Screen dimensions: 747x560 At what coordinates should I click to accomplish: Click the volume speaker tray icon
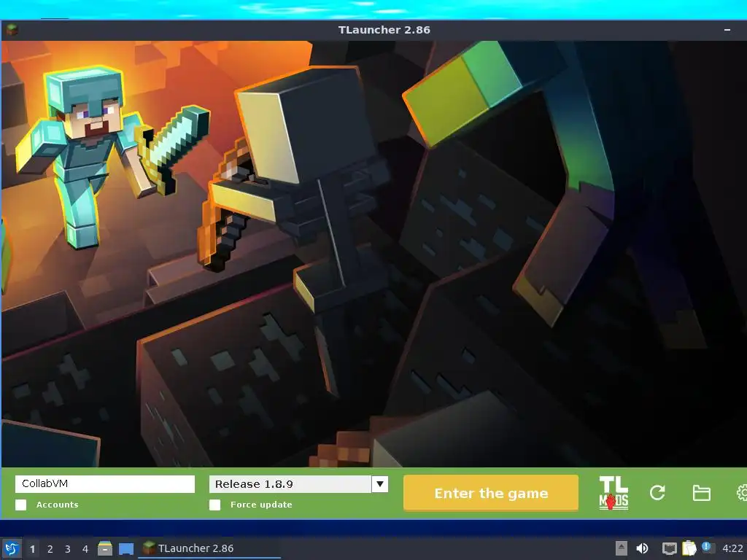click(642, 548)
